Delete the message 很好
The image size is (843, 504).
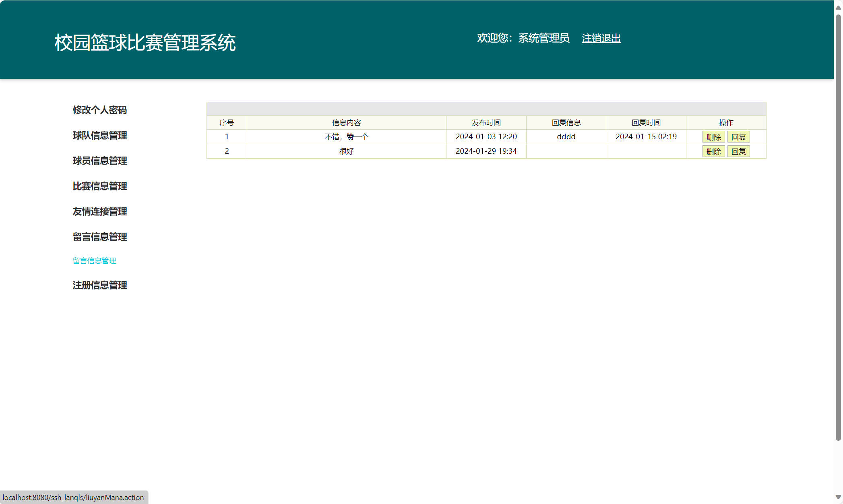pos(713,151)
